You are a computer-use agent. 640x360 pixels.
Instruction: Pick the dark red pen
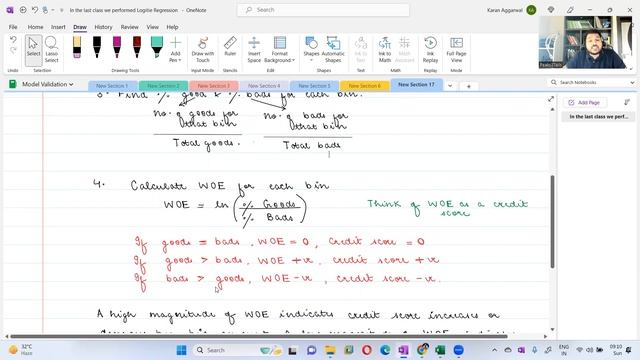(x=137, y=47)
